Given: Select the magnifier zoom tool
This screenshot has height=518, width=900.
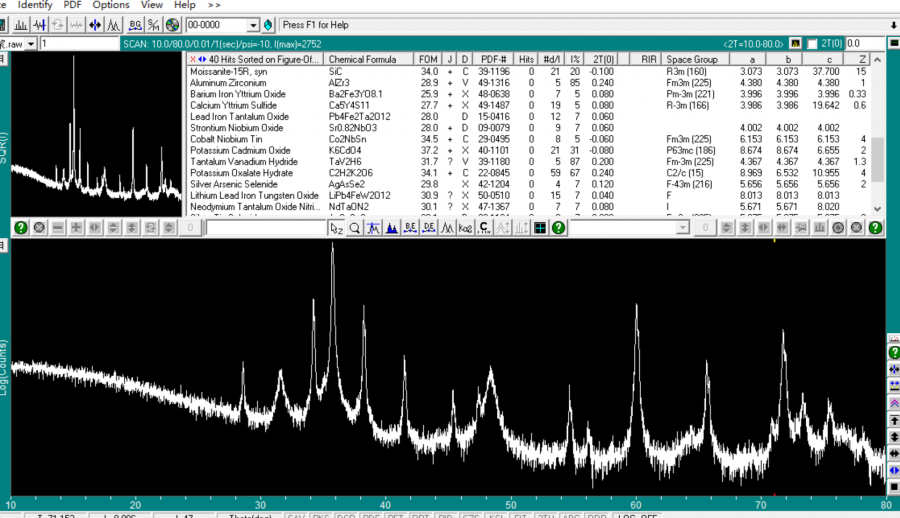Looking at the screenshot, I should (x=355, y=228).
